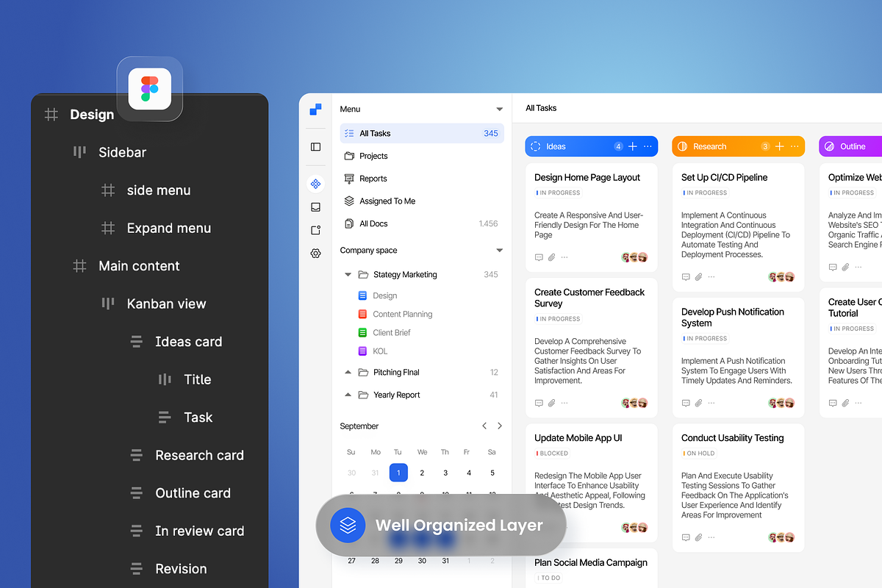Image resolution: width=882 pixels, height=588 pixels.
Task: Open Update Mobile App UI card
Action: point(592,482)
